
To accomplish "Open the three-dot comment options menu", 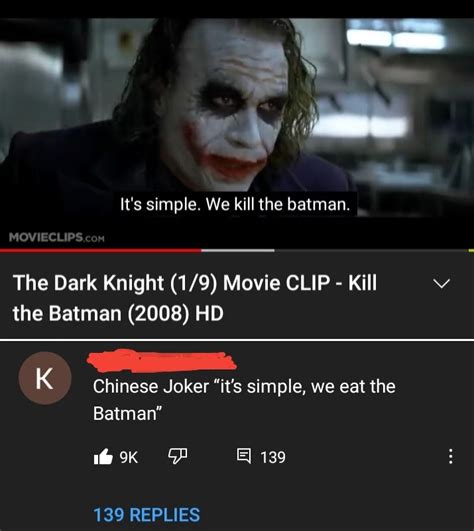I will coord(450,456).
